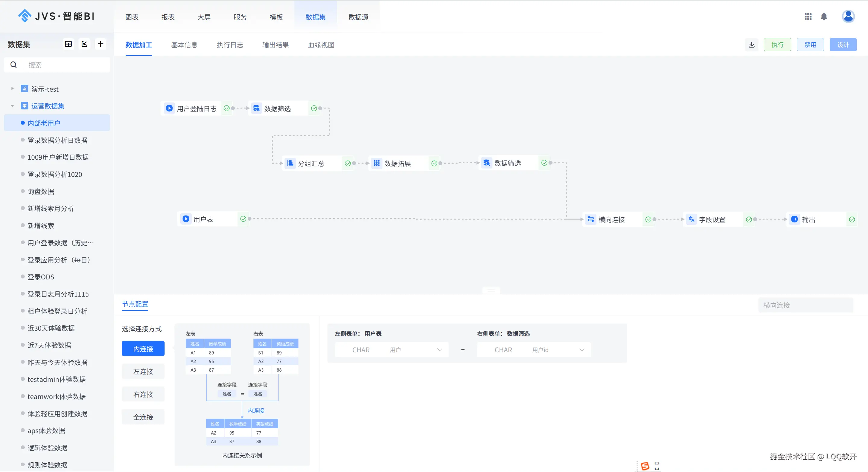The height and width of the screenshot is (472, 868).
Task: Click the plus icon to add dataset
Action: [x=100, y=44]
